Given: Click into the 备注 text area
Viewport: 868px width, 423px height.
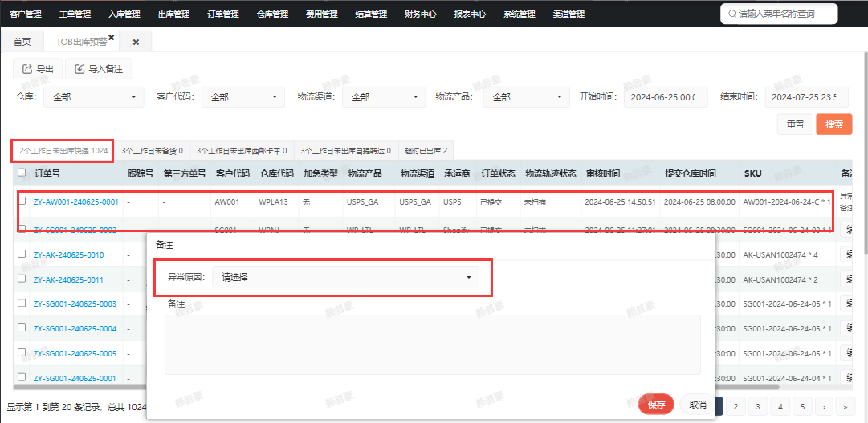Looking at the screenshot, I should point(432,345).
